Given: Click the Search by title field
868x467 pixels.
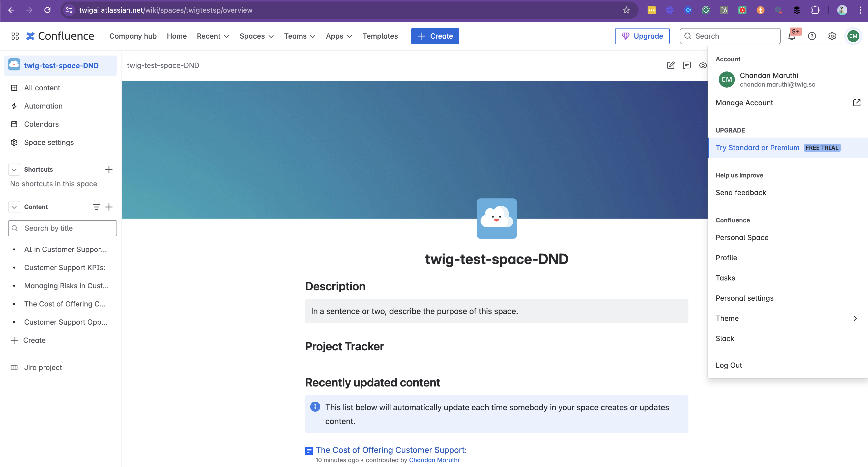Looking at the screenshot, I should tap(63, 228).
